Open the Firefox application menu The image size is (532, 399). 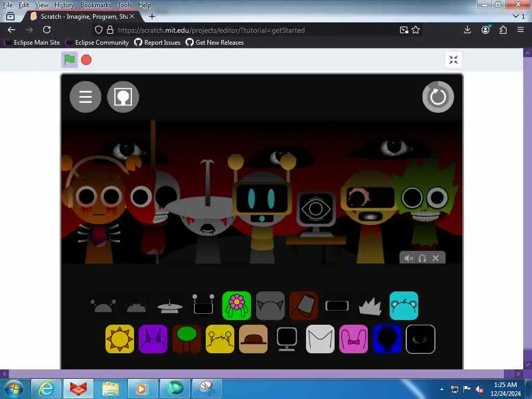pos(521,30)
